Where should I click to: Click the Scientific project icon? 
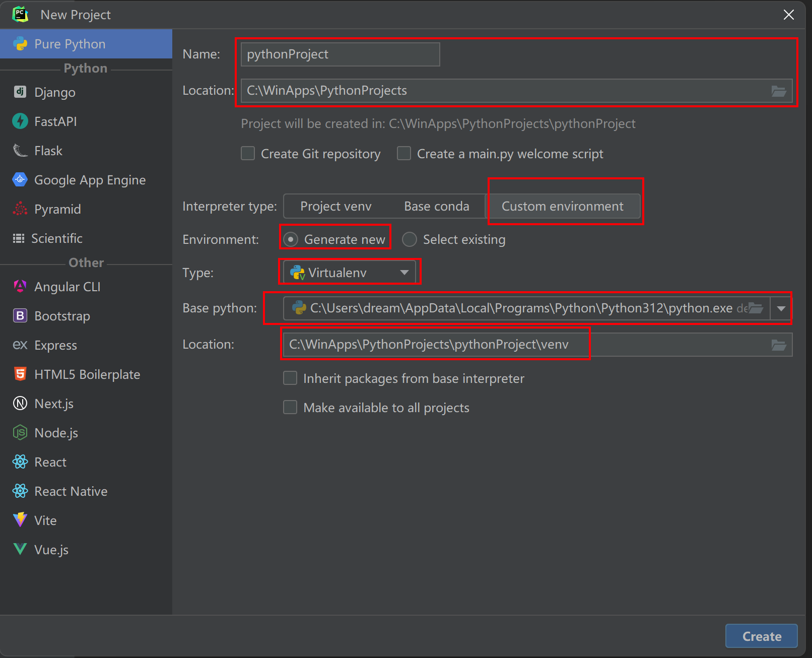19,238
